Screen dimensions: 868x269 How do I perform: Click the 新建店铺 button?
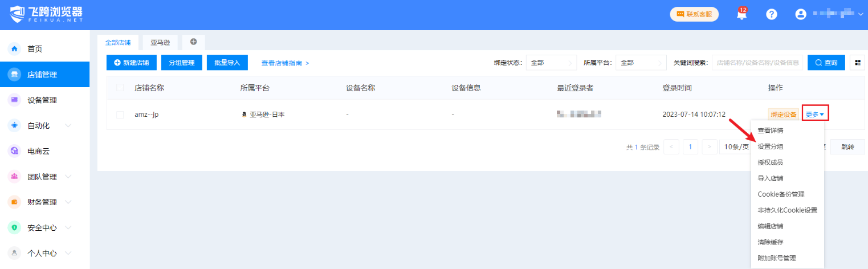(132, 63)
